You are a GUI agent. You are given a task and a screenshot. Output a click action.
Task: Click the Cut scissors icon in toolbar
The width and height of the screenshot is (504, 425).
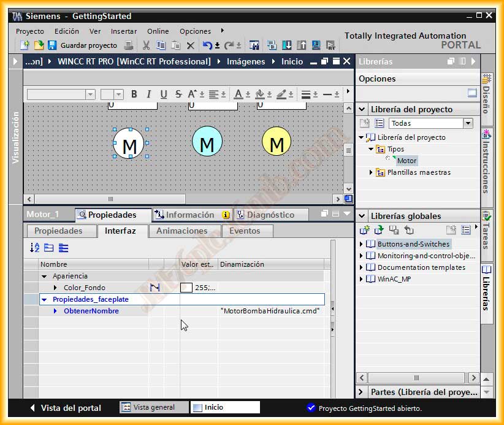click(146, 45)
